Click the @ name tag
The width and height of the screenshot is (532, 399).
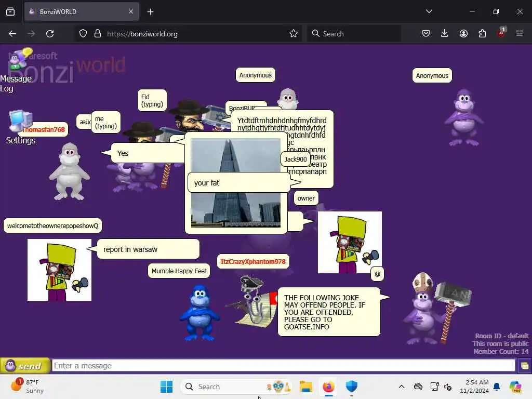pos(377,274)
